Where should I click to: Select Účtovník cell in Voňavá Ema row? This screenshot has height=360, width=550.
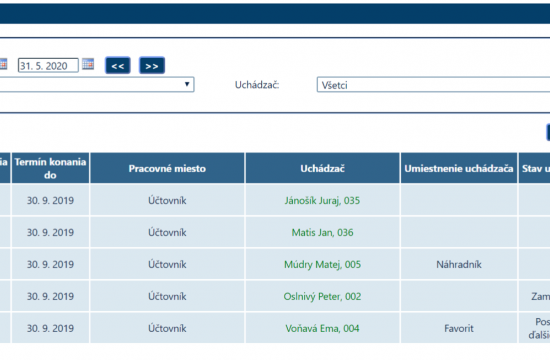167,328
